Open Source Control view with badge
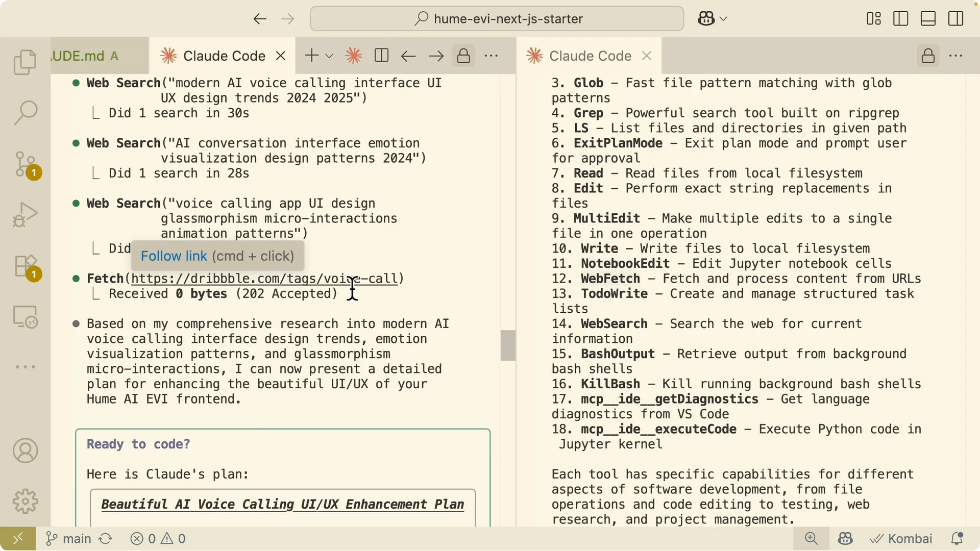Viewport: 980px width, 551px height. click(26, 165)
